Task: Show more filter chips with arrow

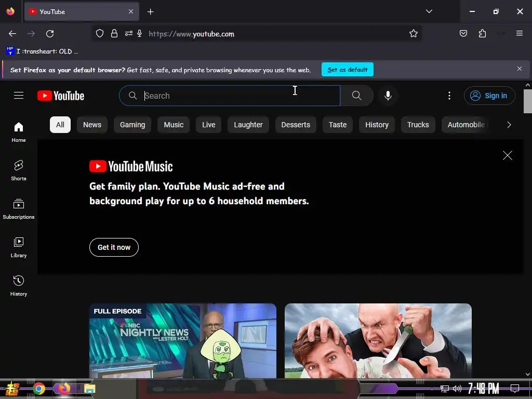Action: 509,125
